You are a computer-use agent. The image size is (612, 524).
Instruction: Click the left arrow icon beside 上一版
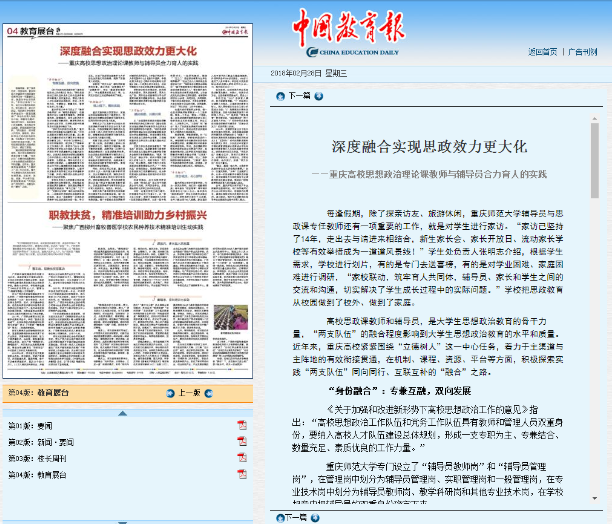tap(168, 393)
